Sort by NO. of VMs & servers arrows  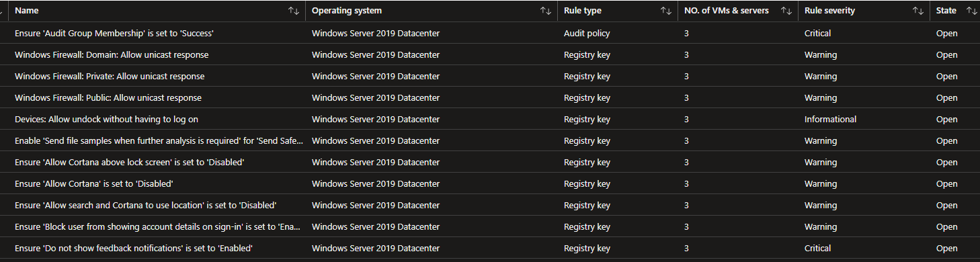pos(786,11)
